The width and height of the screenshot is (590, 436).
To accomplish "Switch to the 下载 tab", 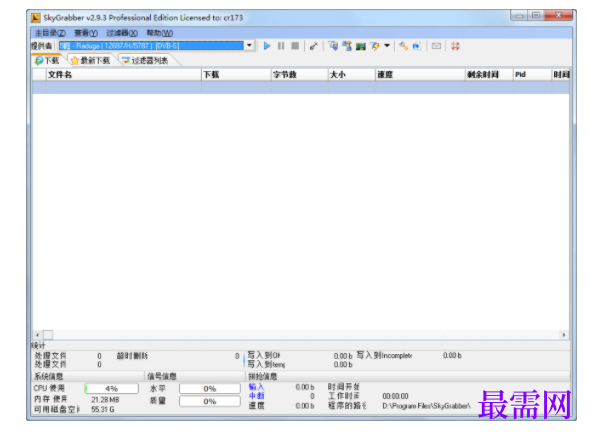I will pyautogui.click(x=48, y=61).
